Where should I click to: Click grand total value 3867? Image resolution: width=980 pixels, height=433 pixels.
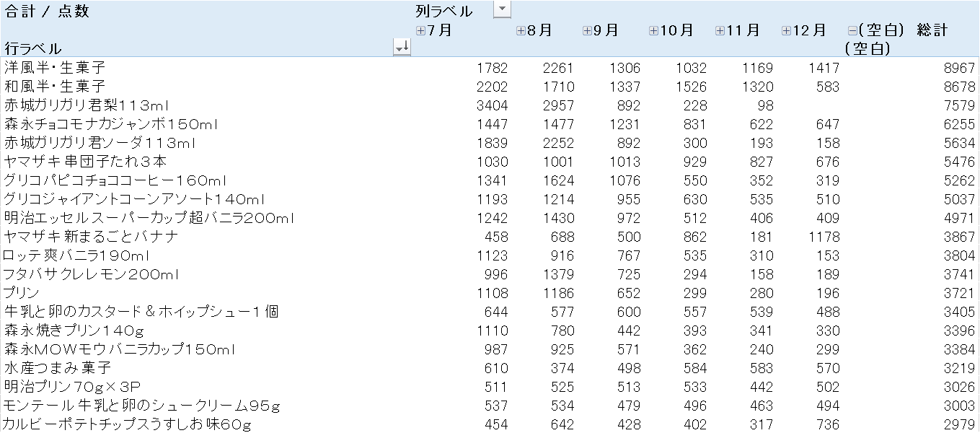[960, 237]
